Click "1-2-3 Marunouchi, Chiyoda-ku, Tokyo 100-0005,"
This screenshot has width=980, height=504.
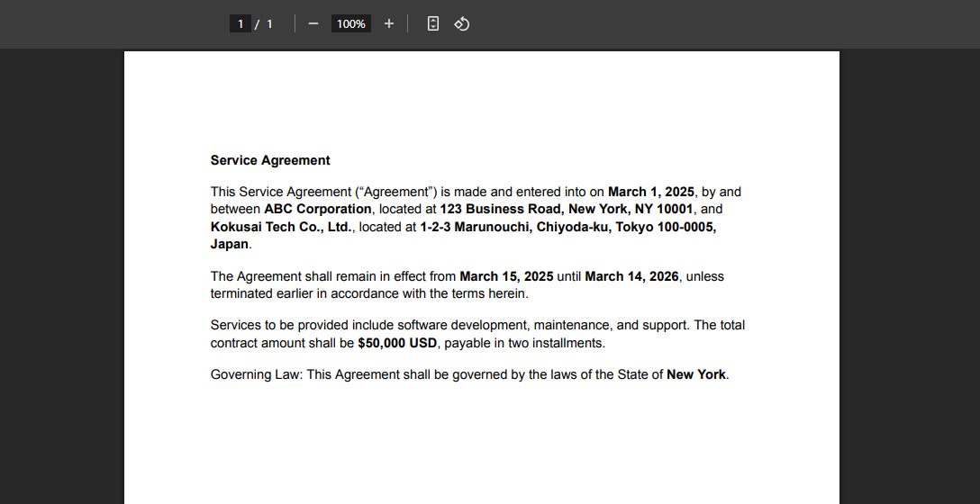tap(568, 227)
